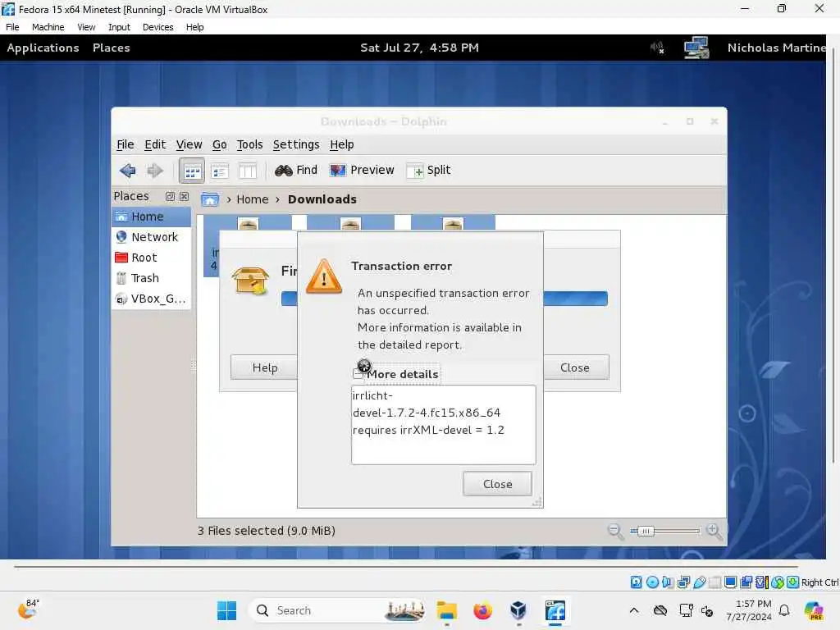Open Dolphin Settings menu

pos(296,144)
